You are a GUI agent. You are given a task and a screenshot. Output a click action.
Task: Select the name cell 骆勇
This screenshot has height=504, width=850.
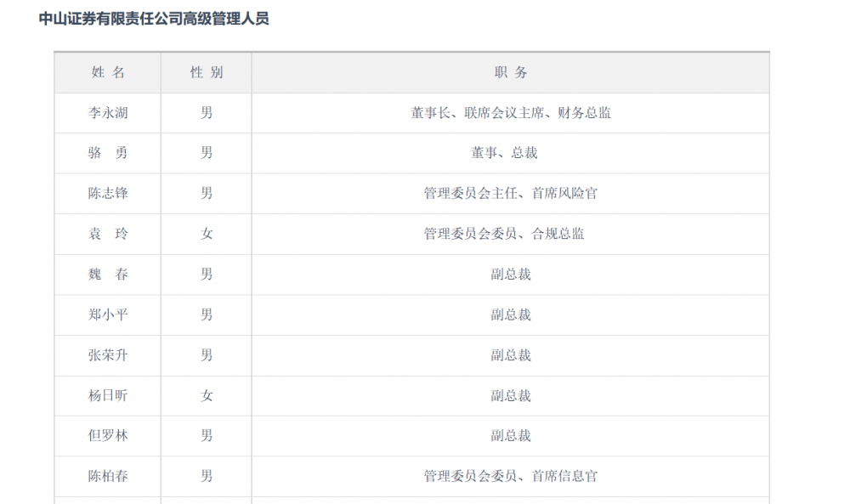coord(108,153)
